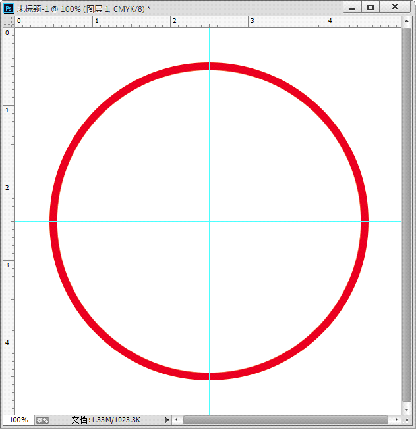
Task: Click the 100% zoom level field
Action: pos(19,420)
